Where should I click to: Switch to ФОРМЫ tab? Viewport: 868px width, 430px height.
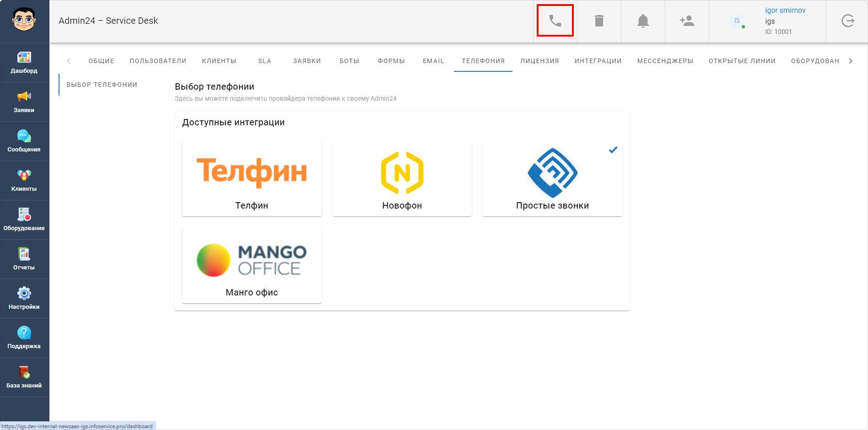coord(391,61)
